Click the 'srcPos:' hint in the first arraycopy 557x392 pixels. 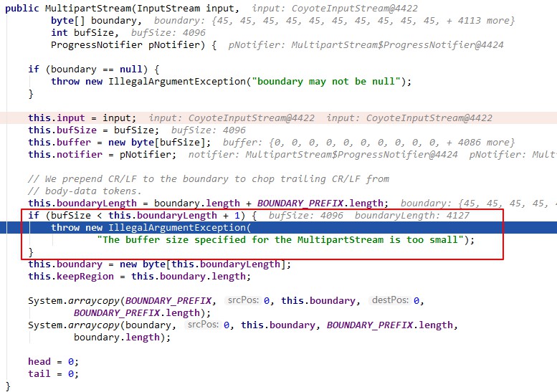click(x=242, y=300)
